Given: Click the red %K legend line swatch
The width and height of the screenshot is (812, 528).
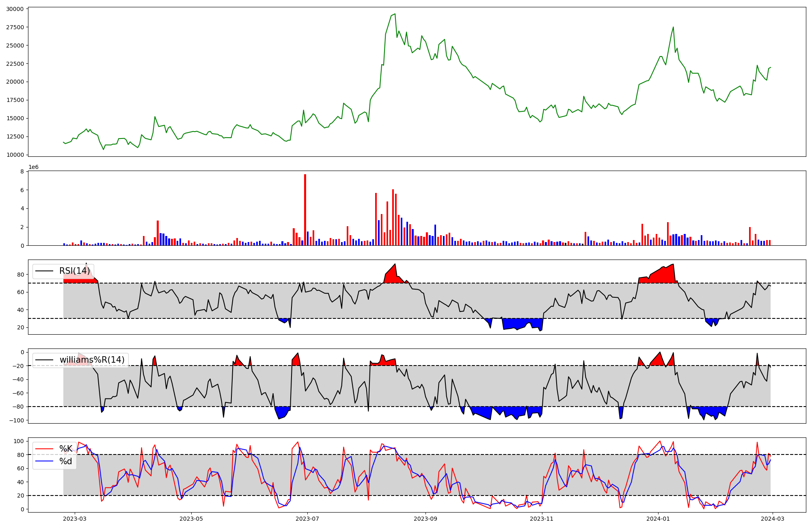Looking at the screenshot, I should point(44,449).
